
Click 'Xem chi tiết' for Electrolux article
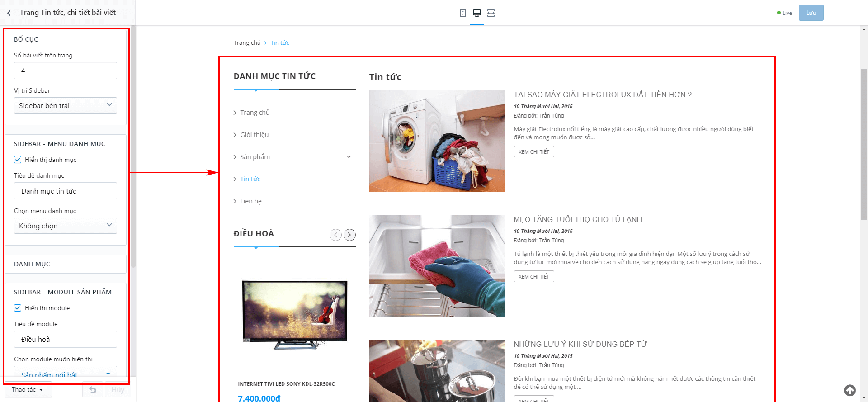(534, 151)
